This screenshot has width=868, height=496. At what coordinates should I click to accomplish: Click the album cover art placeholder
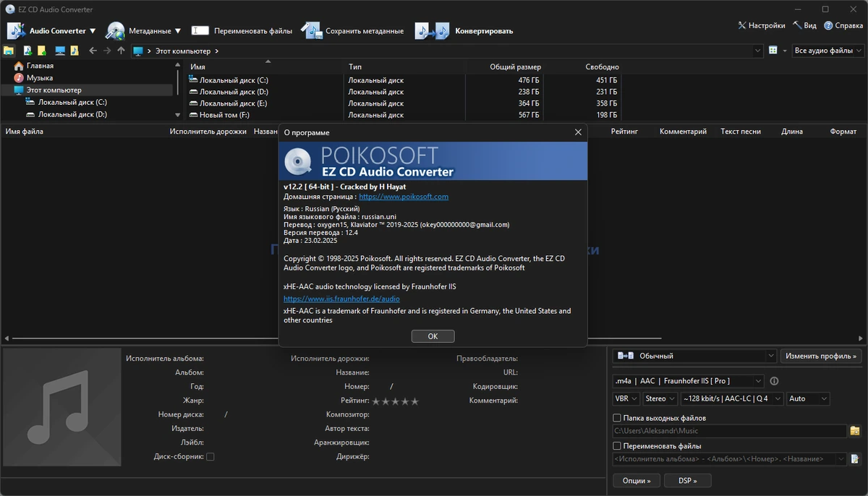pos(62,408)
